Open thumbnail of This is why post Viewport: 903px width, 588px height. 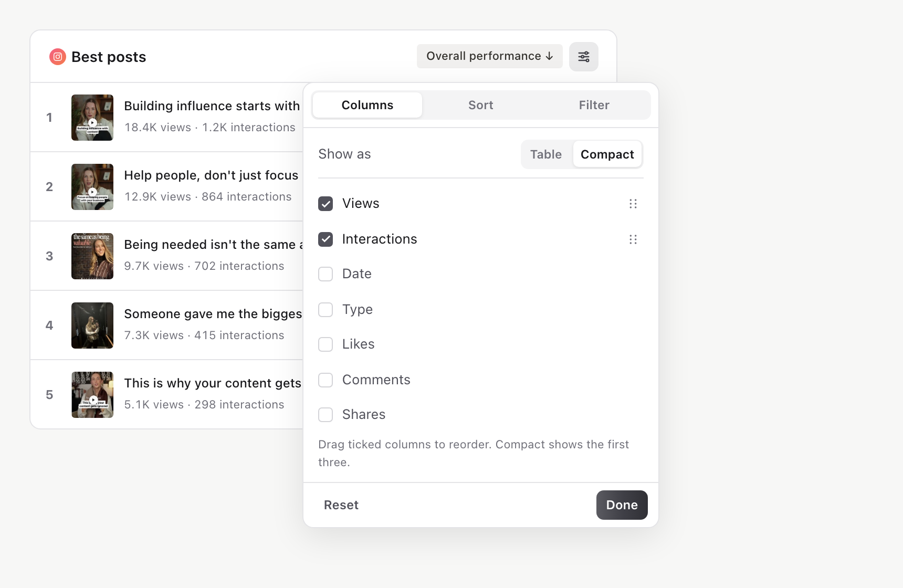(x=92, y=395)
